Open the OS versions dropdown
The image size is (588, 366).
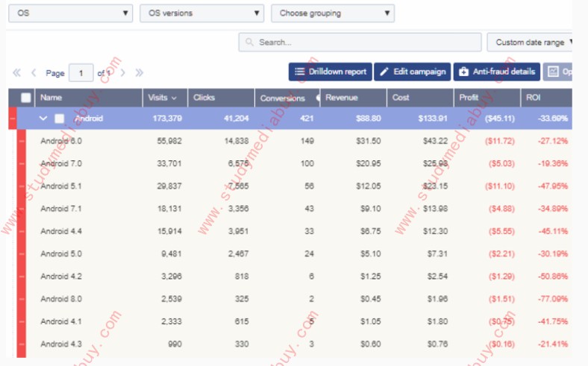[x=201, y=13]
